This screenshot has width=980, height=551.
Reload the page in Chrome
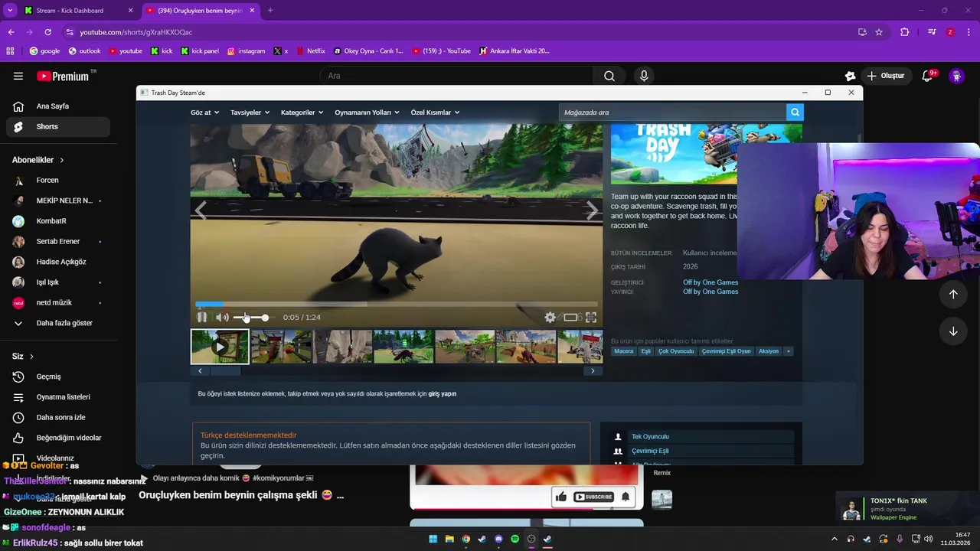47,32
